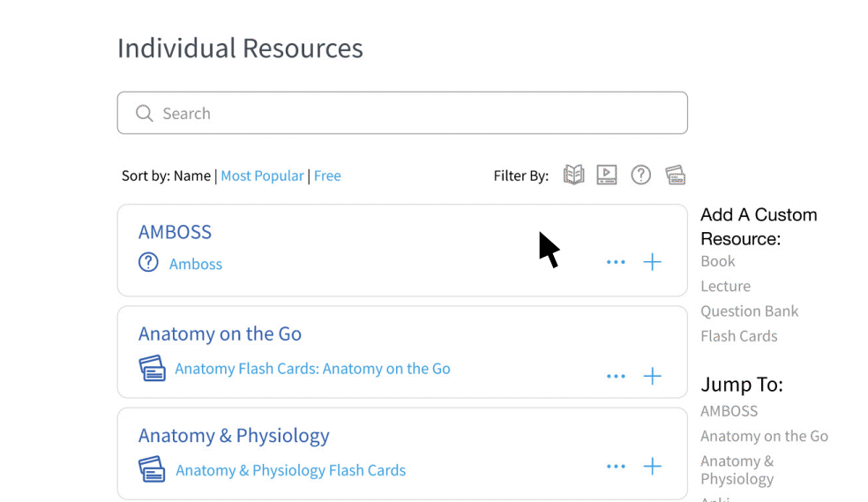This screenshot has height=502, width=868.
Task: Open Anatomy Flash Cards: Anatomy on the Go
Action: tap(312, 369)
